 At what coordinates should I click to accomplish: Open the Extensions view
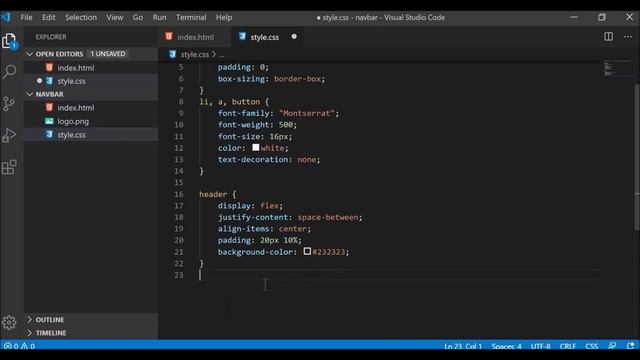[9, 167]
